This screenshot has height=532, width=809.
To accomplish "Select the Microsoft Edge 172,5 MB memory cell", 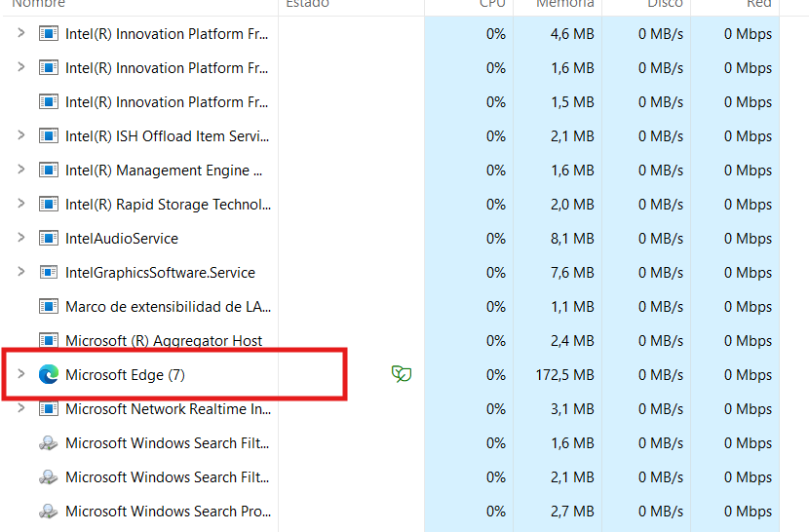I will [565, 374].
